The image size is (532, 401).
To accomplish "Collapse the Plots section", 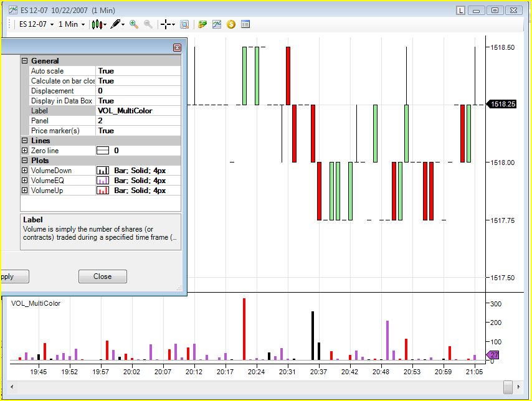I will point(24,161).
